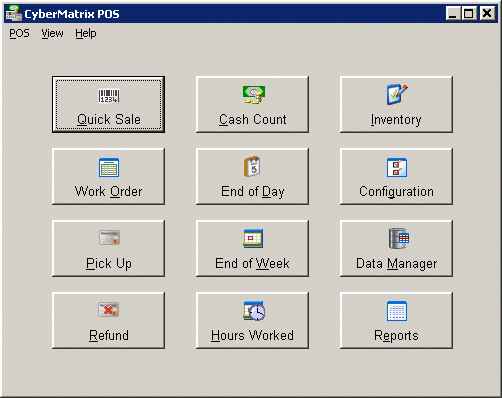
Task: Click the End of Day calendar icon
Action: (252, 166)
